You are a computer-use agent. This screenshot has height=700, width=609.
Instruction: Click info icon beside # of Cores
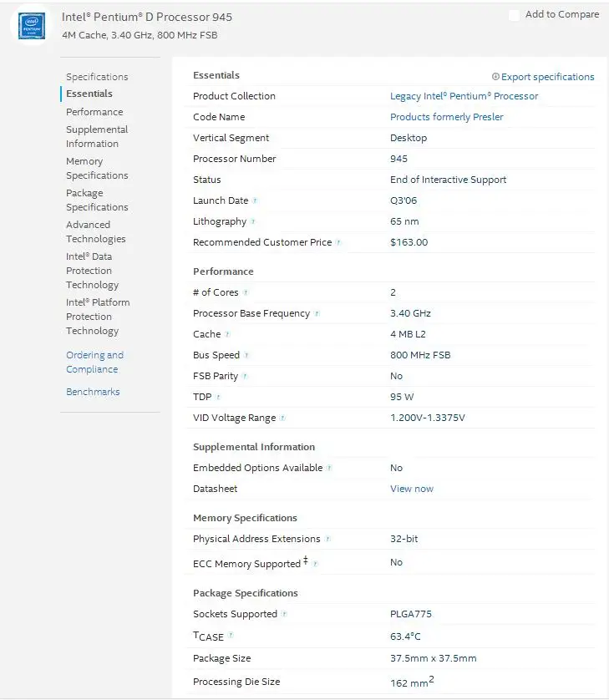[x=245, y=292]
